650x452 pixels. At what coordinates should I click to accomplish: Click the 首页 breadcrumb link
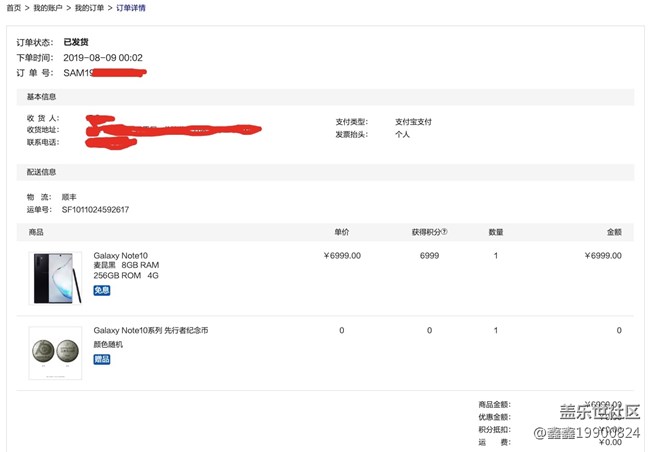pos(15,8)
